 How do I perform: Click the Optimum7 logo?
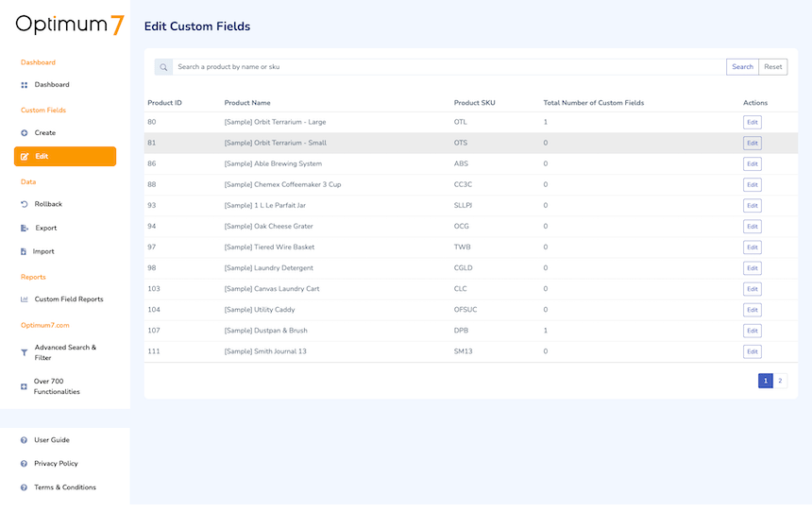point(70,25)
